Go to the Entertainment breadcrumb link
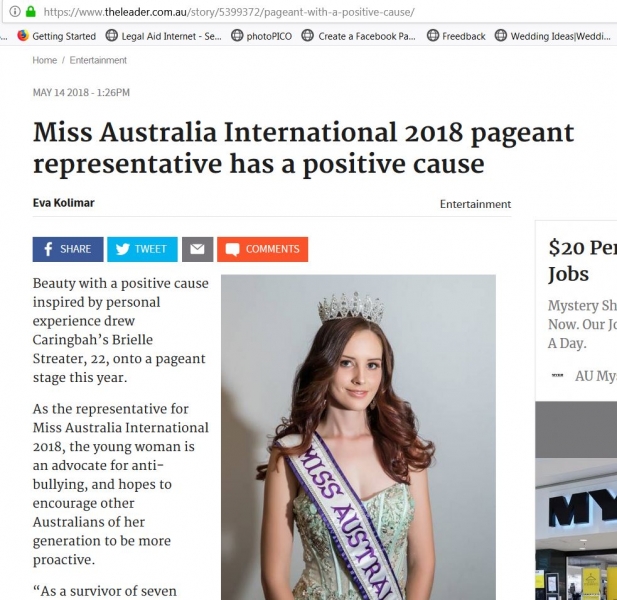The image size is (617, 600). 98,60
